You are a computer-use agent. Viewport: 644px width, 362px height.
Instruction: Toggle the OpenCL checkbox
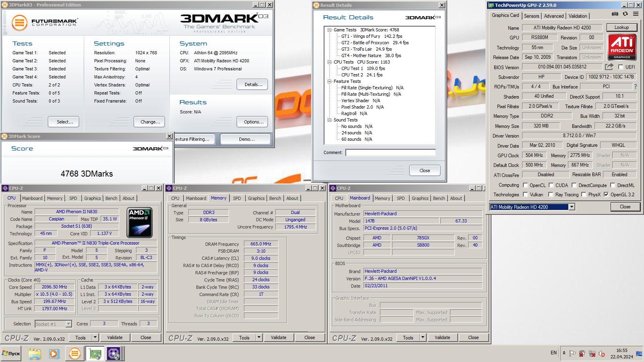tap(525, 185)
